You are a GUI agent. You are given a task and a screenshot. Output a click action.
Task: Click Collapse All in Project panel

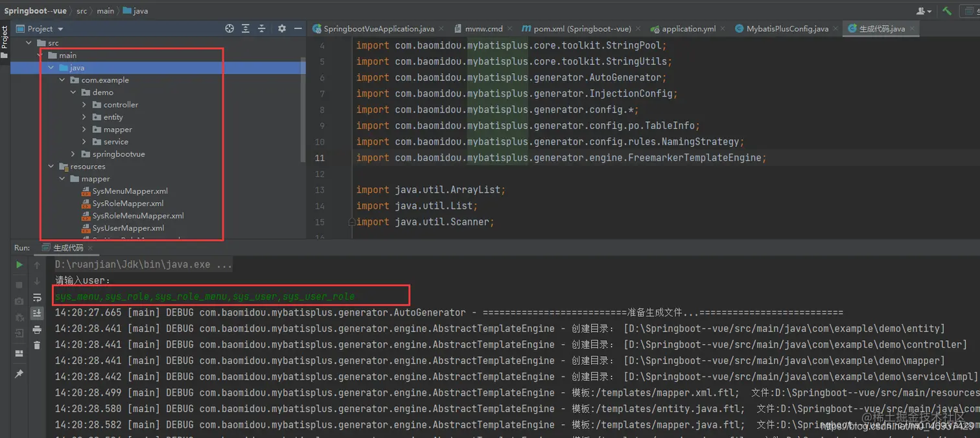pyautogui.click(x=262, y=29)
